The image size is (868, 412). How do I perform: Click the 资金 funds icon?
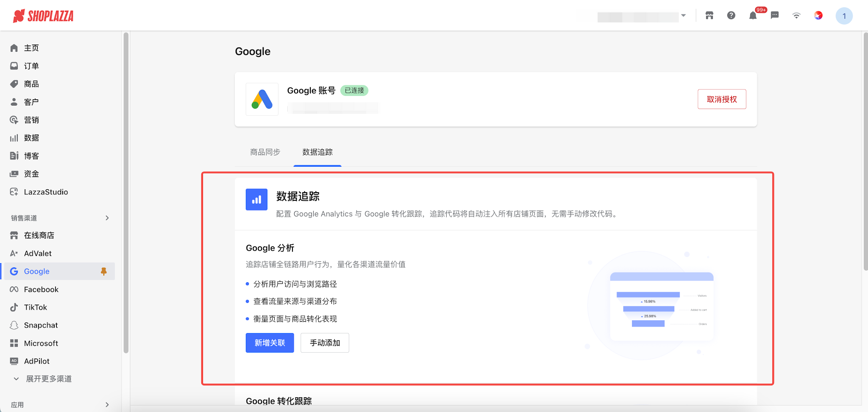[14, 174]
